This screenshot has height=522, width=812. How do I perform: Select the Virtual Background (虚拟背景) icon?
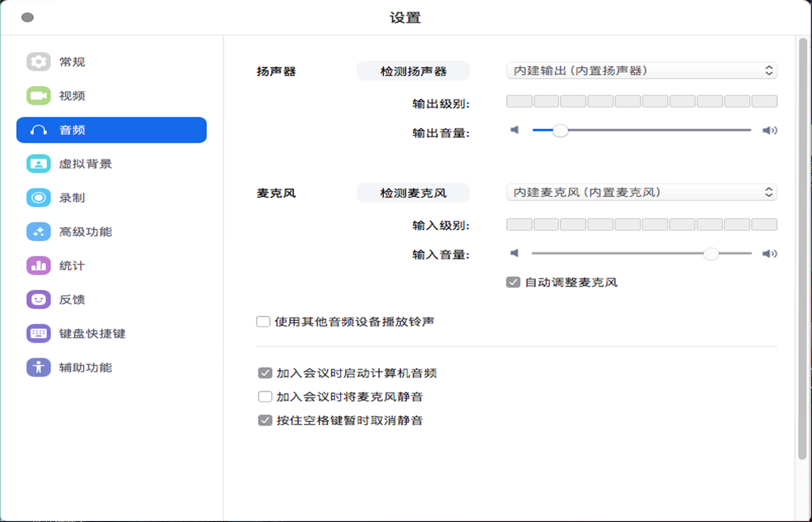(x=38, y=164)
